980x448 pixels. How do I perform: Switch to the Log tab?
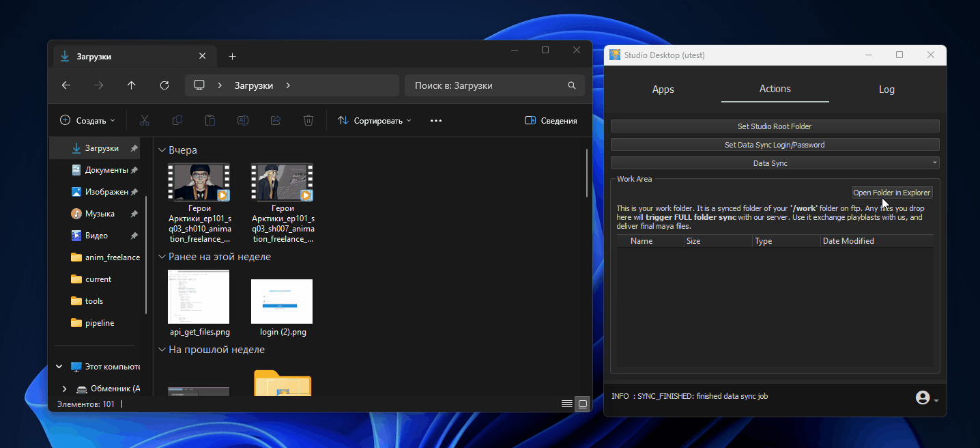[886, 89]
